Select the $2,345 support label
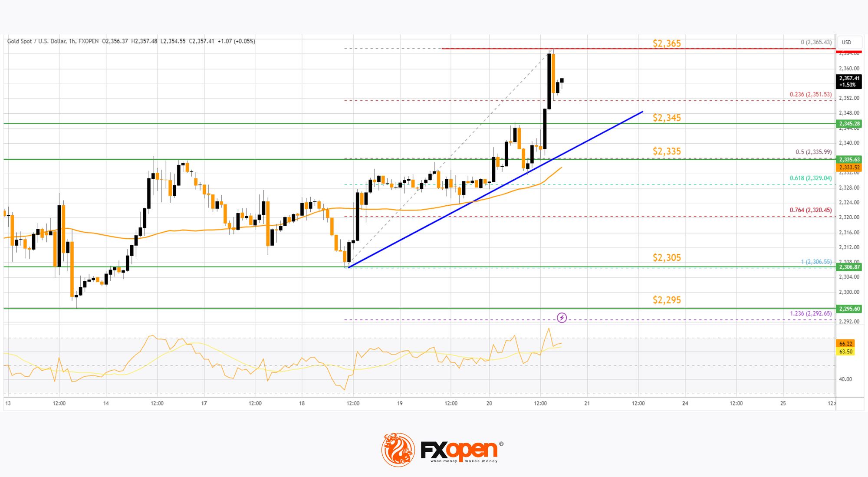 667,118
